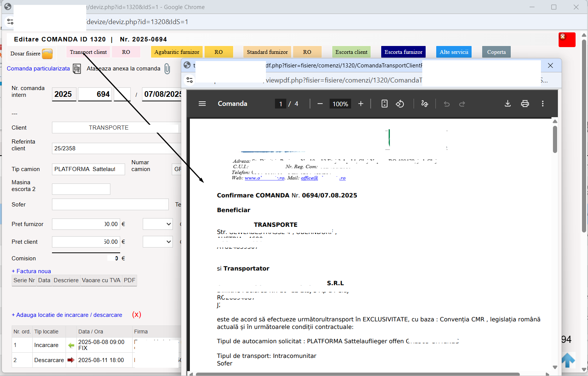The width and height of the screenshot is (588, 376).
Task: Download the Comanda PDF
Action: (508, 104)
